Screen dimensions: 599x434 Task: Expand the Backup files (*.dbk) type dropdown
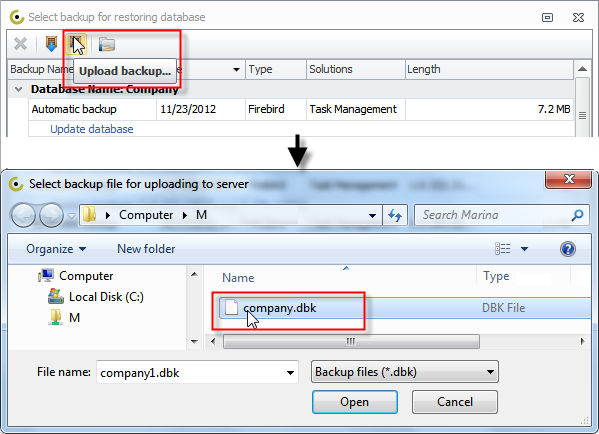(x=490, y=372)
